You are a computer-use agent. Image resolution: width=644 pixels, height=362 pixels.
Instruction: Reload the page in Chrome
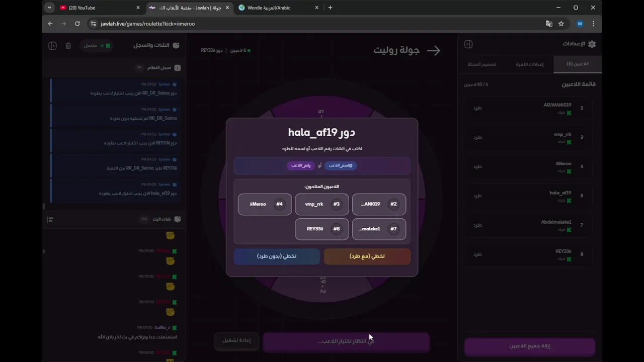pos(77,24)
